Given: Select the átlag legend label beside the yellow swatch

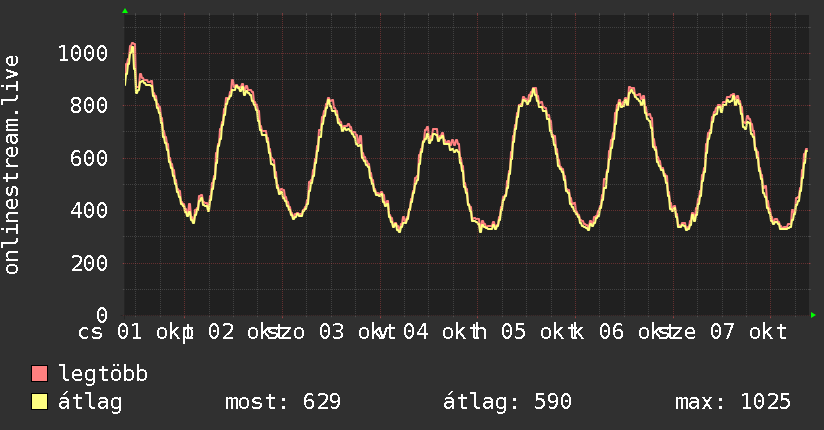Looking at the screenshot, I should tap(90, 403).
